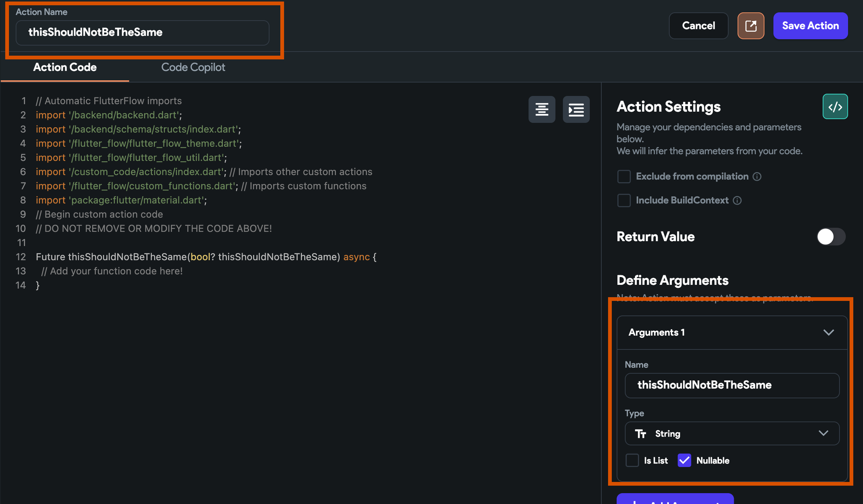Turn on the Return Value switch
Image resolution: width=863 pixels, height=504 pixels.
[831, 236]
